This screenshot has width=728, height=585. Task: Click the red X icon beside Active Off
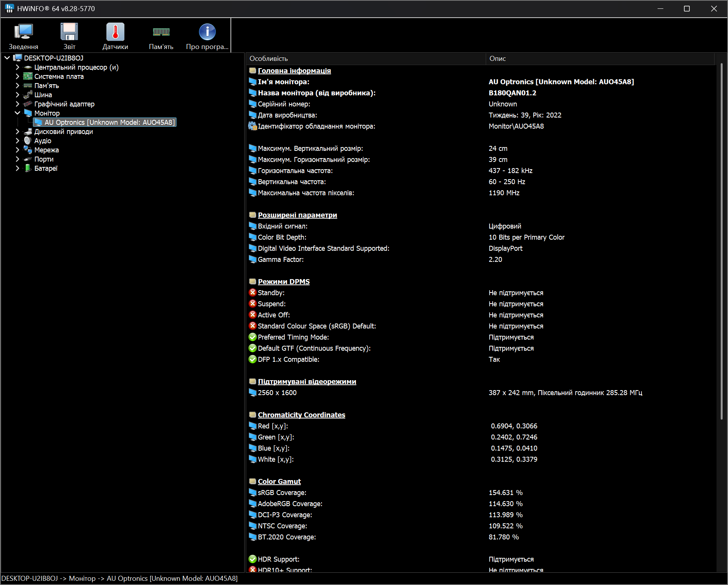253,315
